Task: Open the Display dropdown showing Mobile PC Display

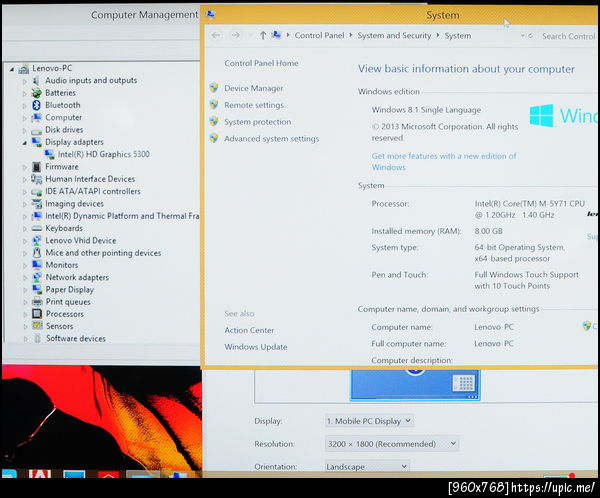Action: click(369, 421)
